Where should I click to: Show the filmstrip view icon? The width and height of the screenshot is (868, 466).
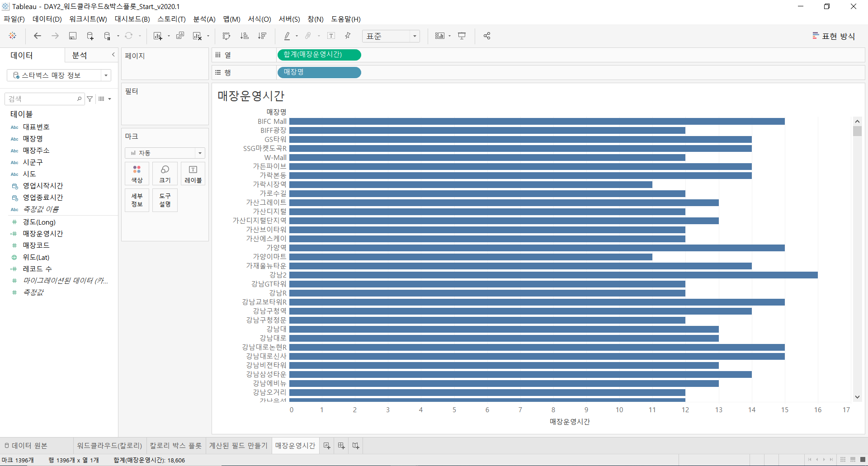pyautogui.click(x=853, y=460)
